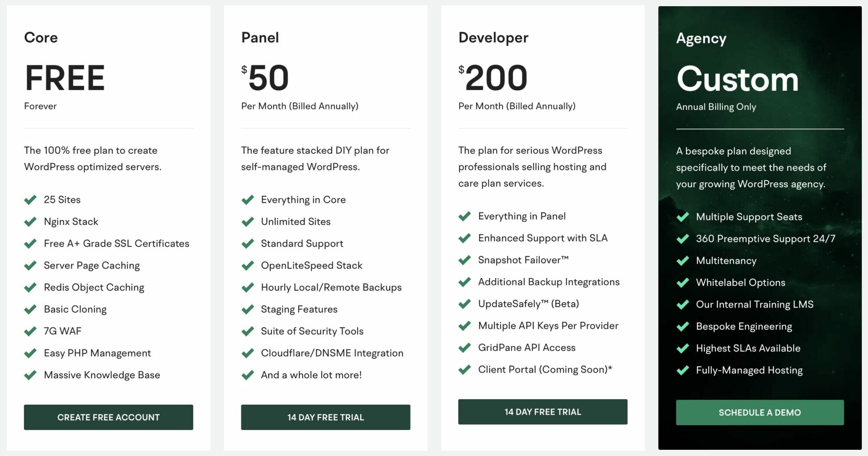Start Developer plan 14 Day Free Trial
Screen dimensions: 868x456
coord(543,412)
